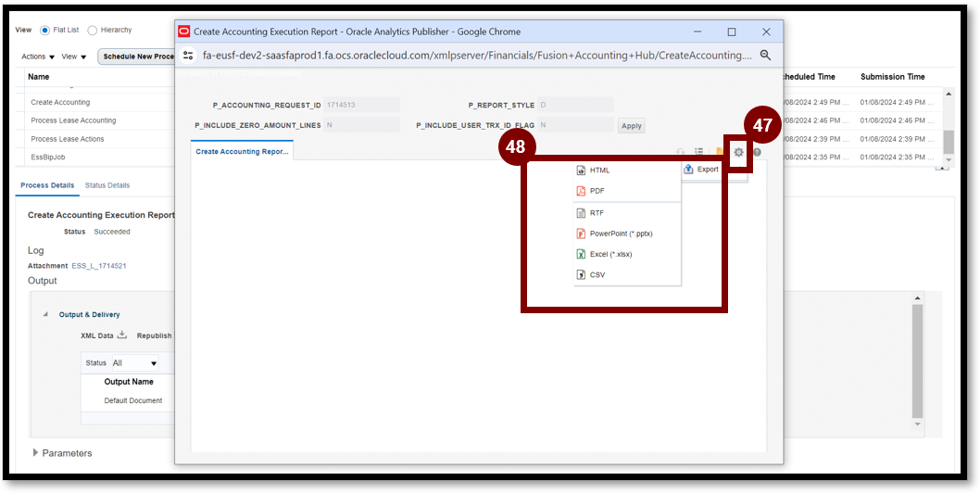The width and height of the screenshot is (980, 493).
Task: Switch to Process Details tab
Action: click(x=47, y=185)
